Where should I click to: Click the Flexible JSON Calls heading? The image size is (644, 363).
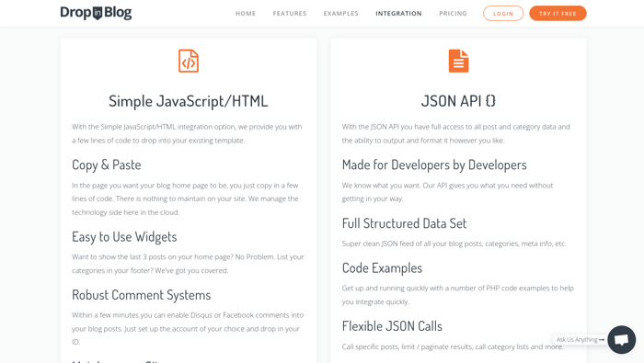tap(392, 326)
